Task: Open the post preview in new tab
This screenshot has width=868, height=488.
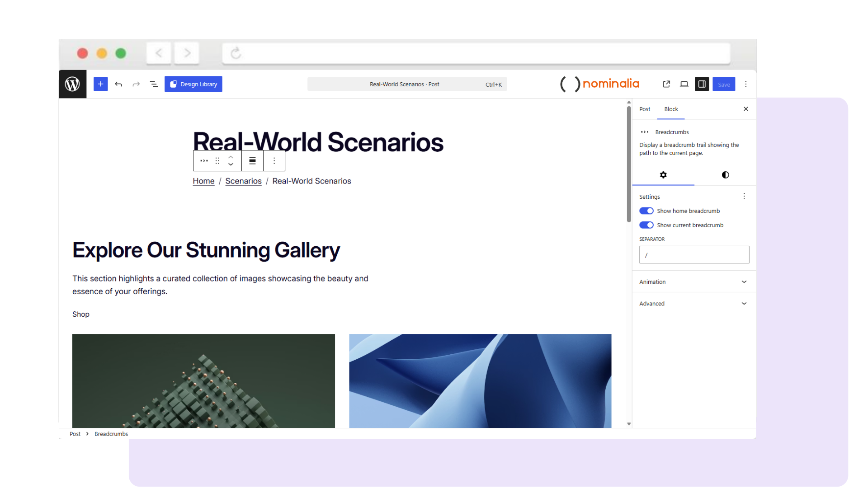Action: [666, 84]
